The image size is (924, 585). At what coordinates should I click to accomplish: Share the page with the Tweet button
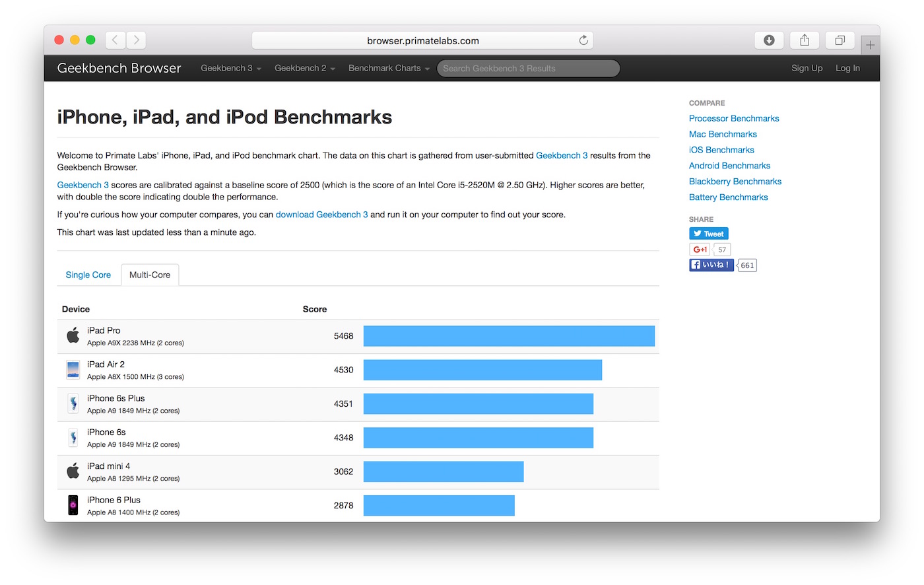pos(709,234)
